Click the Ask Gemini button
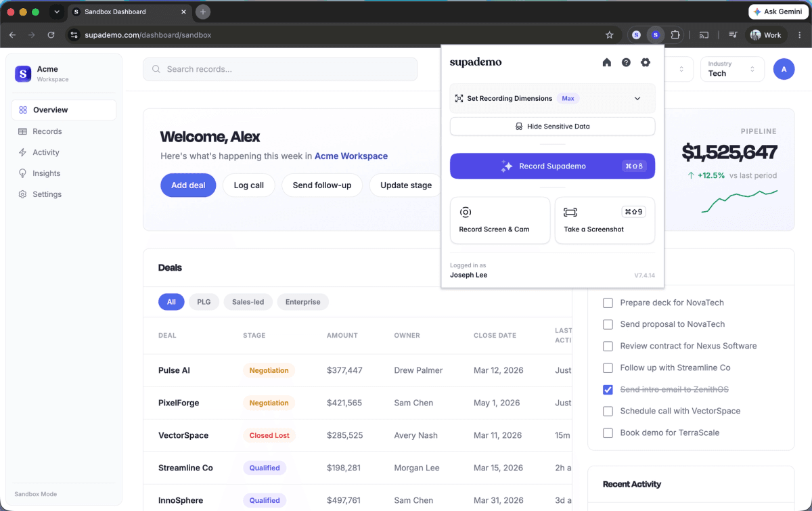 pyautogui.click(x=777, y=12)
